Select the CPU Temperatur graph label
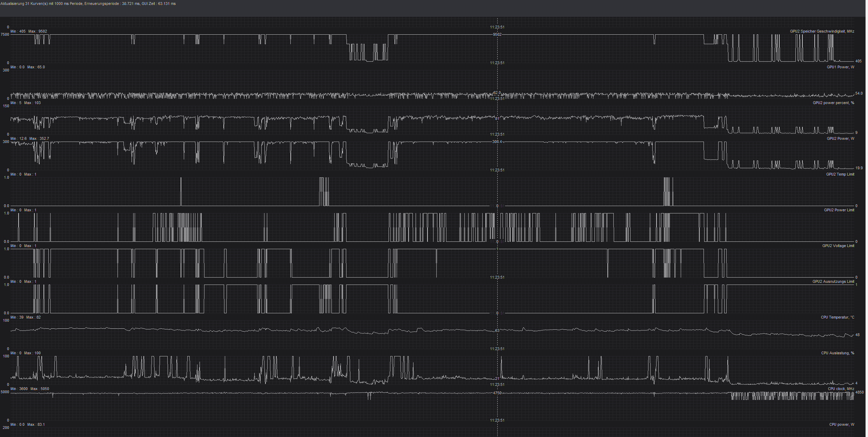868x437 pixels. tap(837, 317)
